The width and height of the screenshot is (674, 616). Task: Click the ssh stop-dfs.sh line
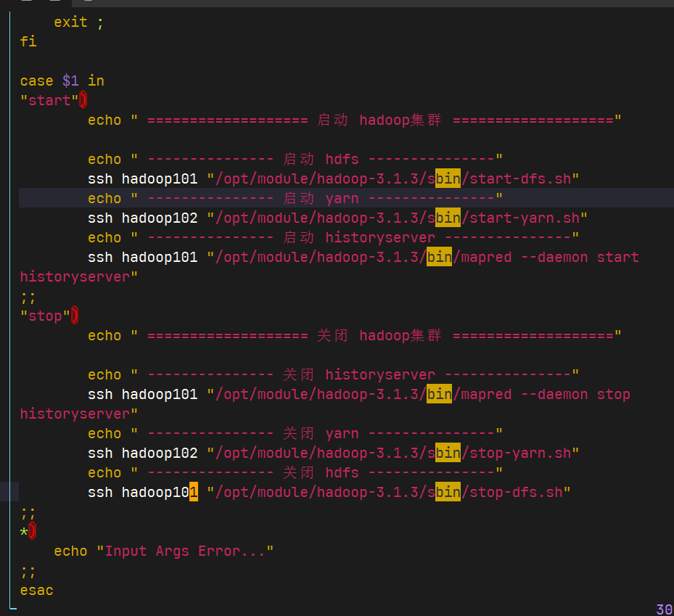pyautogui.click(x=329, y=492)
